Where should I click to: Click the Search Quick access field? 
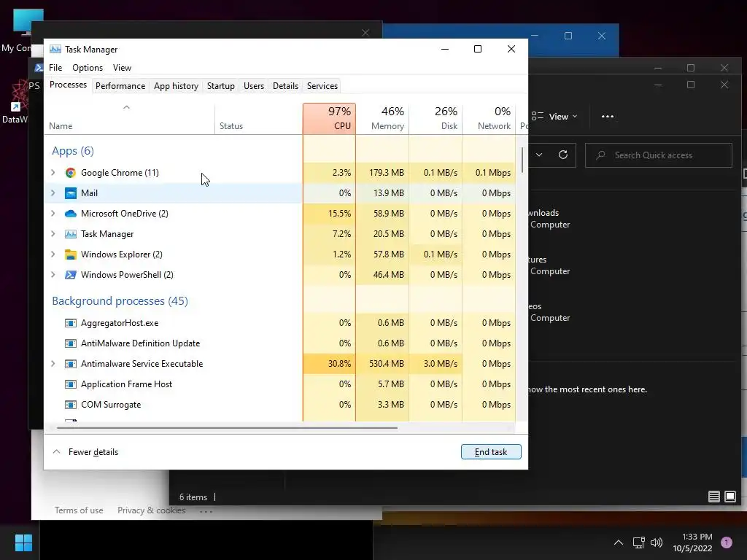(x=659, y=155)
